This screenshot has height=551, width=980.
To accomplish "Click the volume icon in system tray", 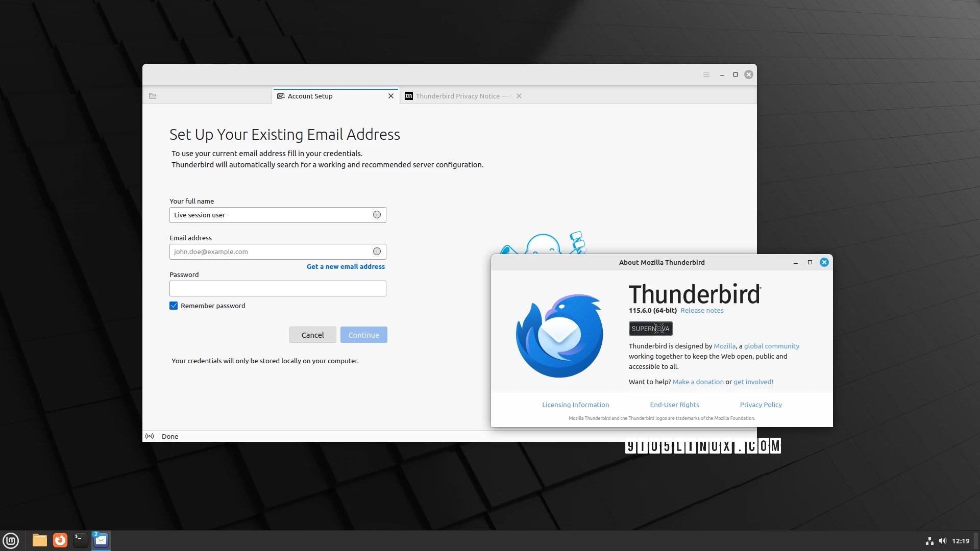I will [x=942, y=541].
